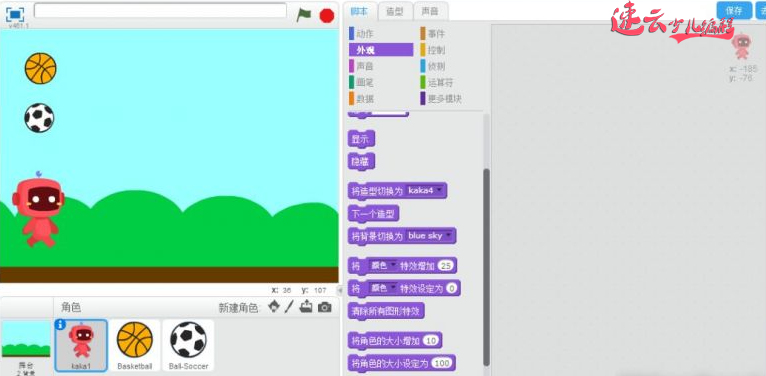
Task: Switch to the 脚本 tab
Action: pyautogui.click(x=359, y=11)
